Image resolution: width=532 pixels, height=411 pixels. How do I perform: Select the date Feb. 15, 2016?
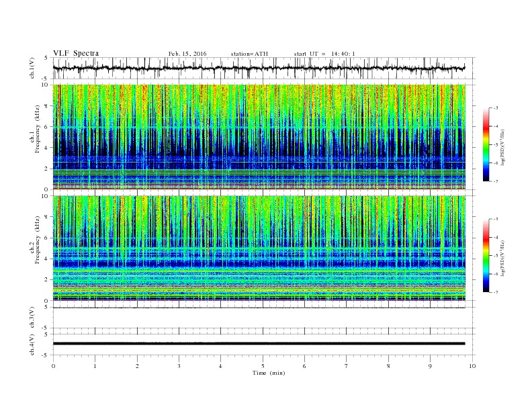click(x=187, y=54)
